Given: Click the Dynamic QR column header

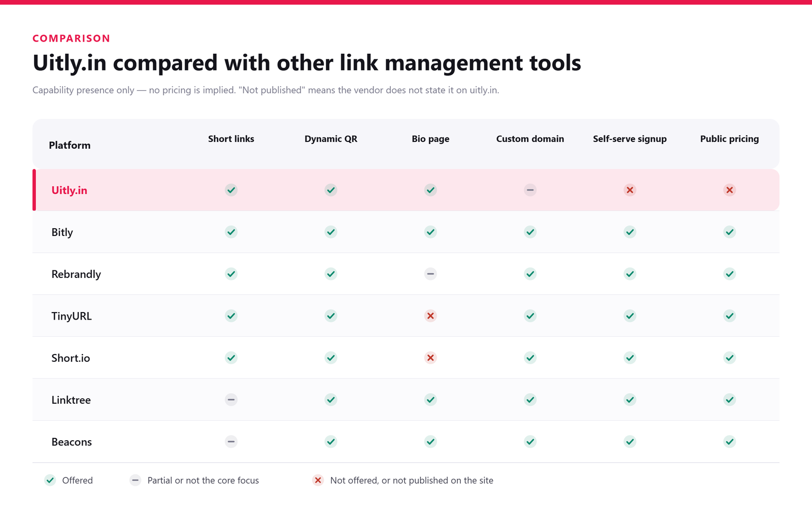Looking at the screenshot, I should 331,139.
